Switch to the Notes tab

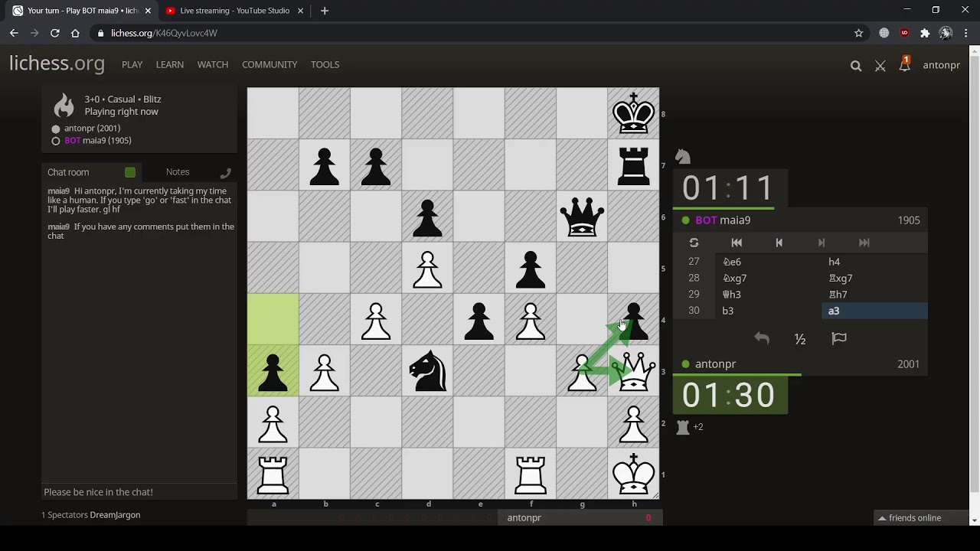(178, 172)
